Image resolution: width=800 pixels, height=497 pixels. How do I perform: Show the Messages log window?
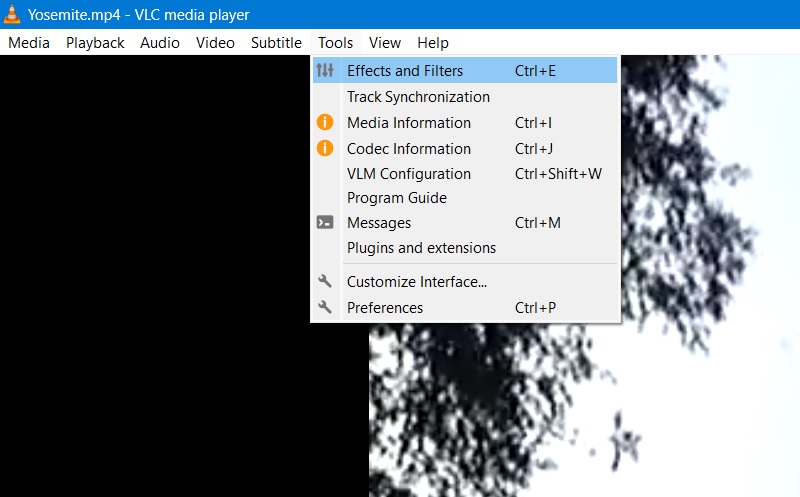point(465,222)
